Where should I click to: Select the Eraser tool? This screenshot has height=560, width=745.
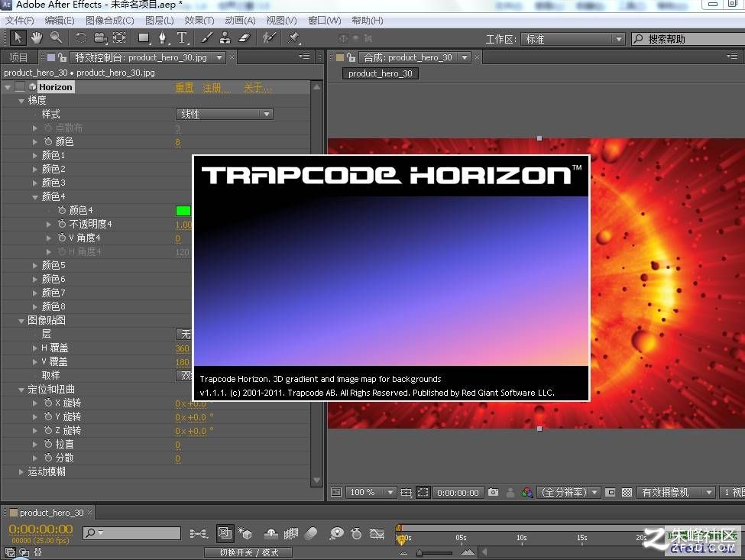[x=245, y=37]
